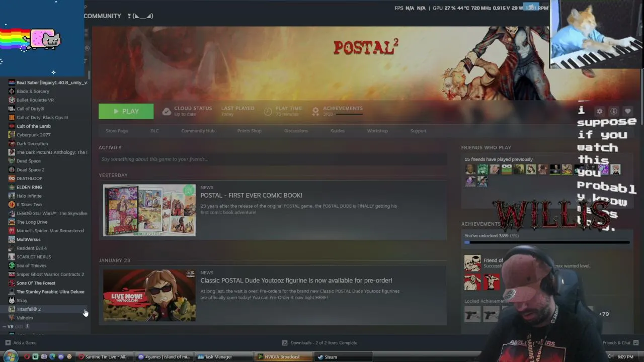Open the Youtooz figurine LIVE NOW thumbnail

coord(149,295)
